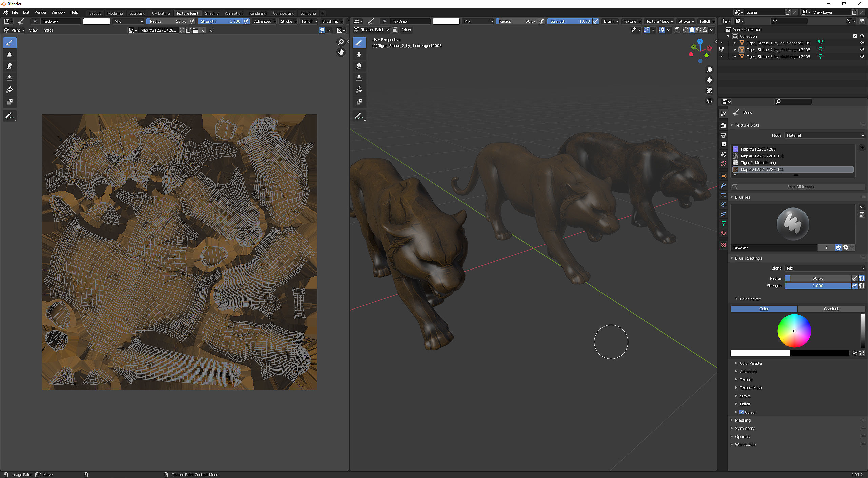Switch to perspective/orthographic grid view icon
Viewport: 868px width, 478px height.
[x=709, y=101]
